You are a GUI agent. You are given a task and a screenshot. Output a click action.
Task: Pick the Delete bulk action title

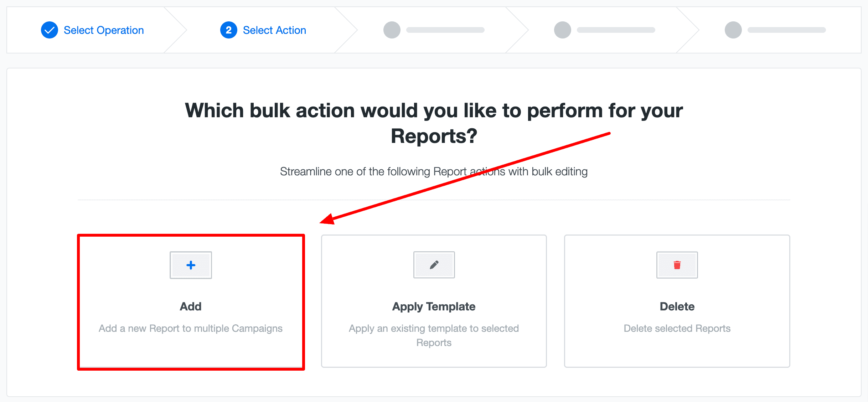click(x=677, y=306)
